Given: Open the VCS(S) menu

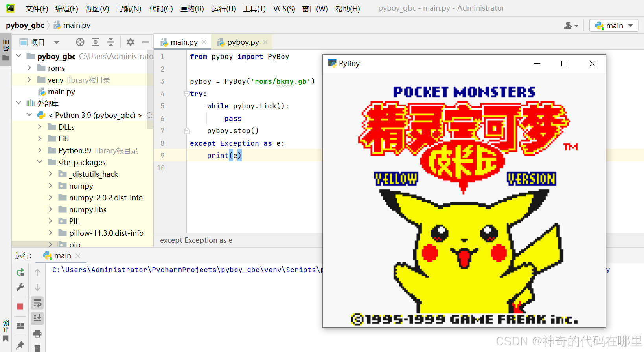Looking at the screenshot, I should click(284, 9).
